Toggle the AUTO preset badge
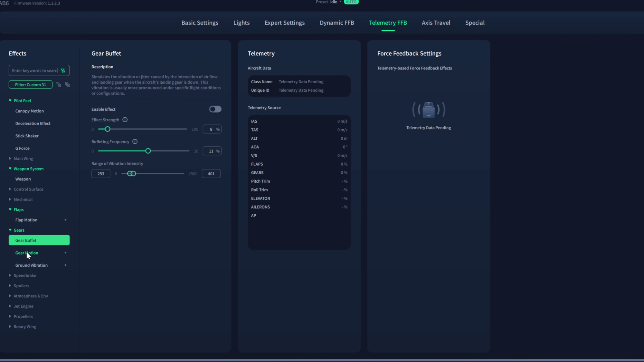 [351, 2]
